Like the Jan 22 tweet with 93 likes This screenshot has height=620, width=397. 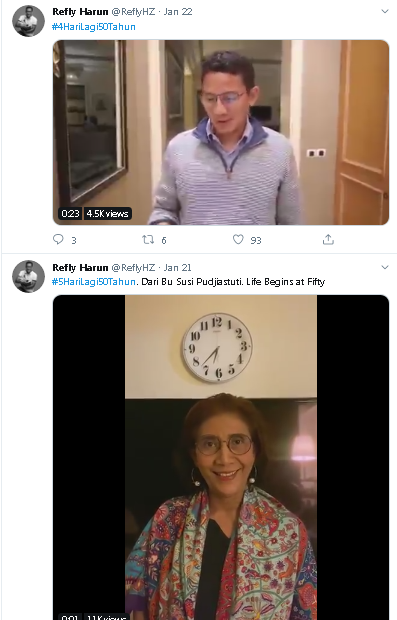[238, 239]
